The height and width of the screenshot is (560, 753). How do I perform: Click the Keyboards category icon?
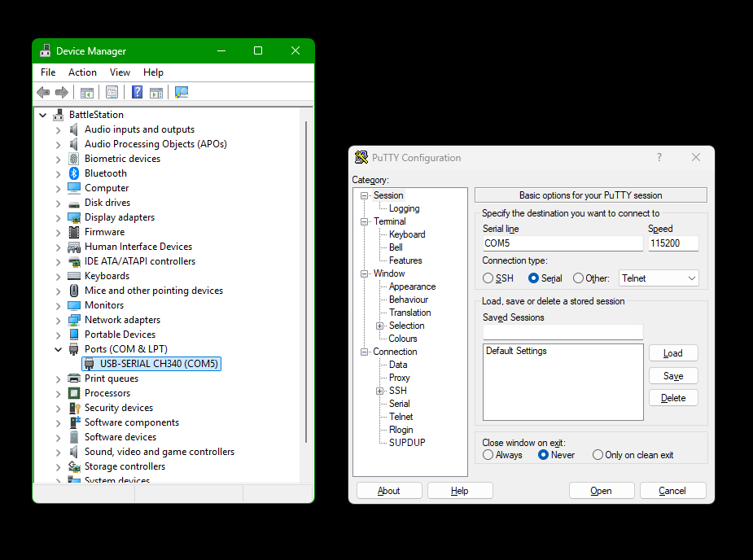coord(74,276)
